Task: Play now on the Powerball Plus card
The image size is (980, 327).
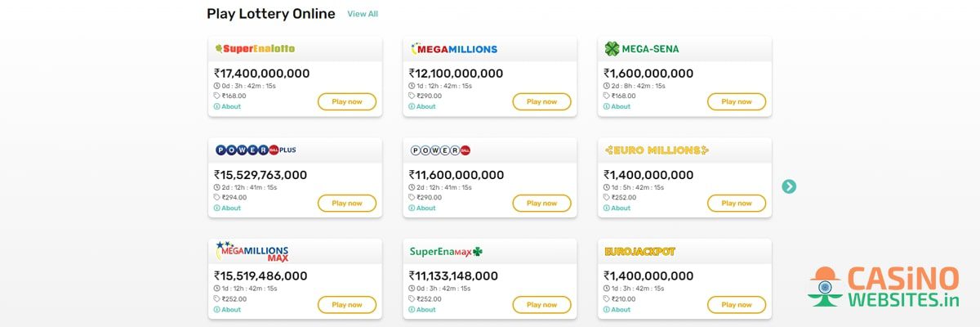Action: click(347, 204)
